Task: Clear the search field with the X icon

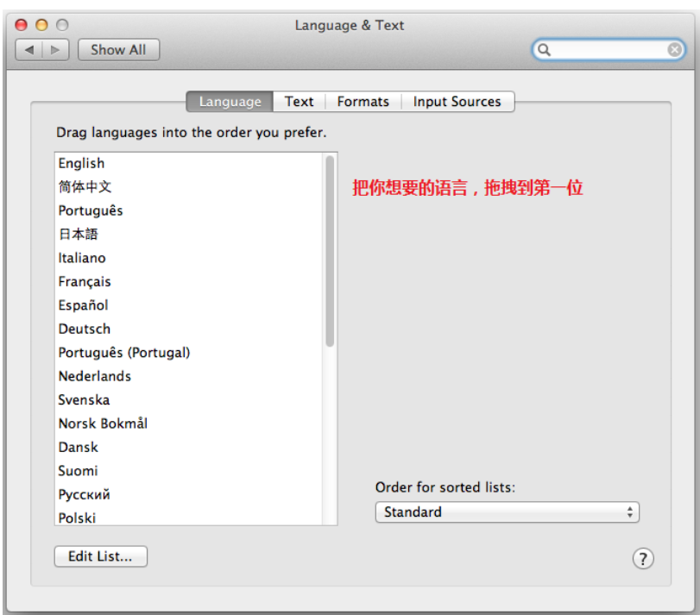Action: (674, 50)
